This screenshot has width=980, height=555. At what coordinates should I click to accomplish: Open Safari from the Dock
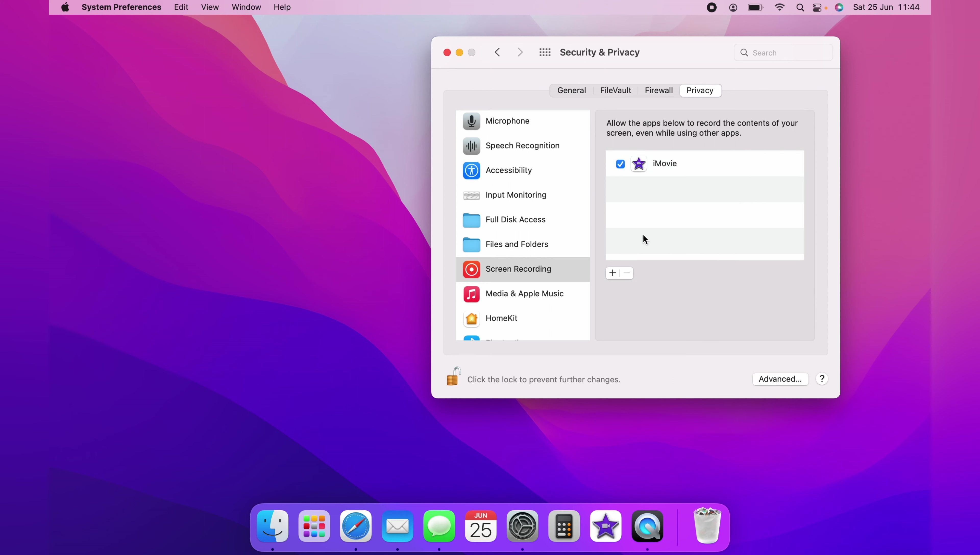pyautogui.click(x=356, y=526)
